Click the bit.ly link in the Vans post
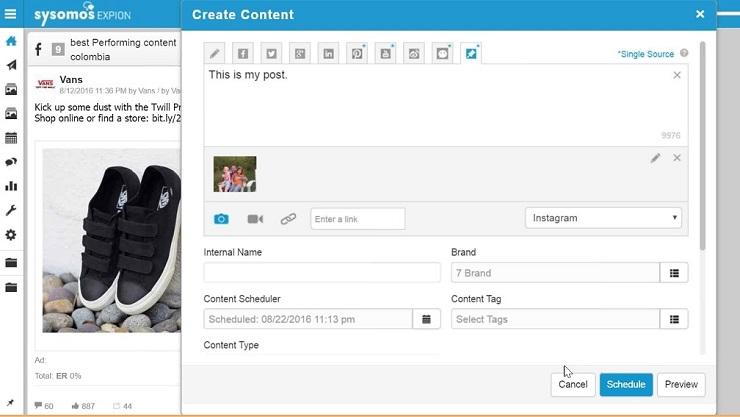Image resolution: width=740 pixels, height=417 pixels. tap(166, 118)
